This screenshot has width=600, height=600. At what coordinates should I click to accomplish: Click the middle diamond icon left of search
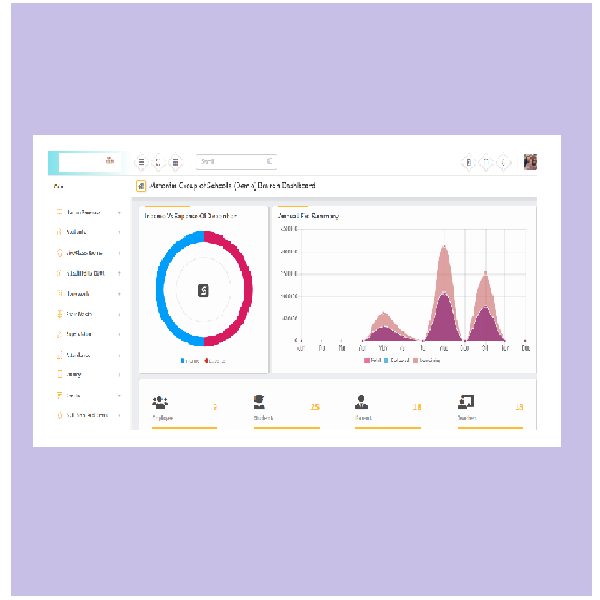click(x=158, y=162)
